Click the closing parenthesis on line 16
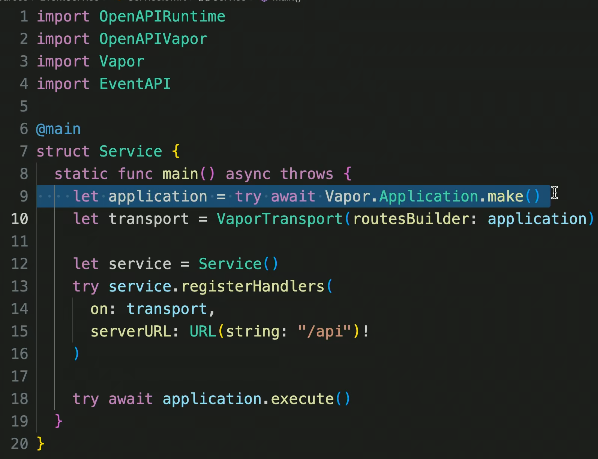Screen dimensions: 598x459 point(76,354)
